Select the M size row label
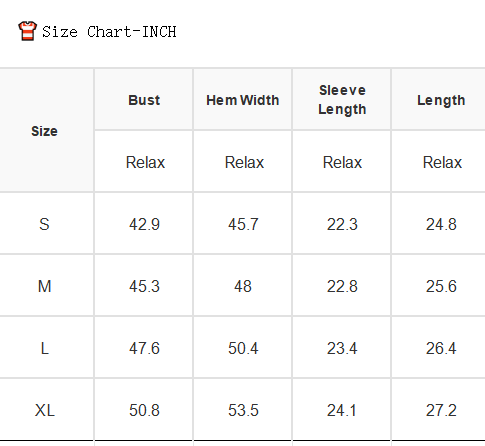The height and width of the screenshot is (446, 485). (44, 286)
